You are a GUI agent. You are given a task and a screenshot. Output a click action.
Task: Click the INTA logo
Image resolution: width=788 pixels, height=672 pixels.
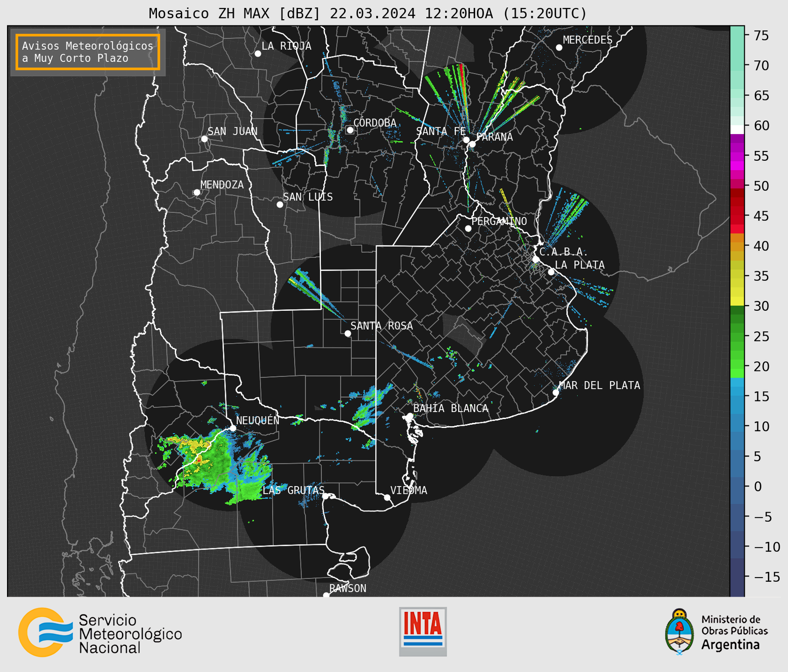[x=423, y=631]
